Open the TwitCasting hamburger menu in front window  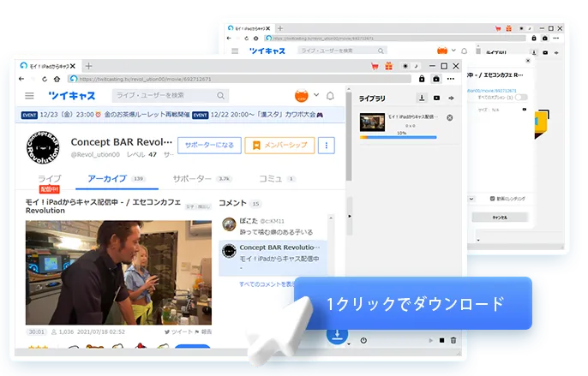[x=29, y=96]
